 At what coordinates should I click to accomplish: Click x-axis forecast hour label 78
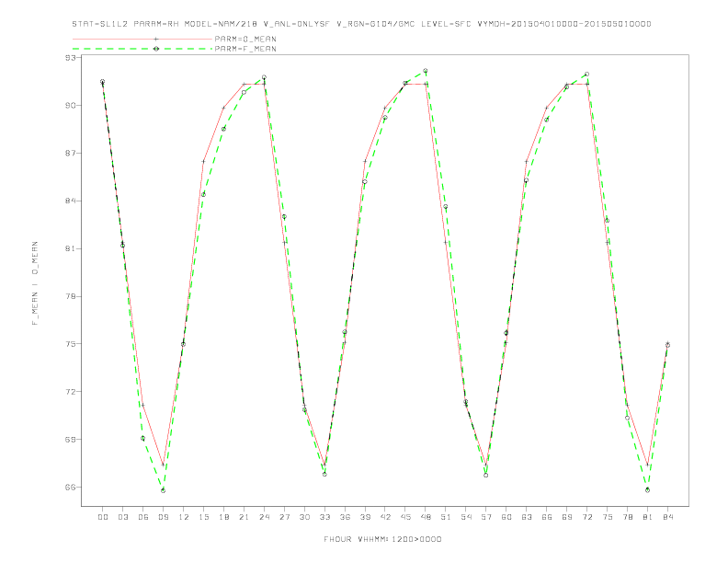[628, 517]
